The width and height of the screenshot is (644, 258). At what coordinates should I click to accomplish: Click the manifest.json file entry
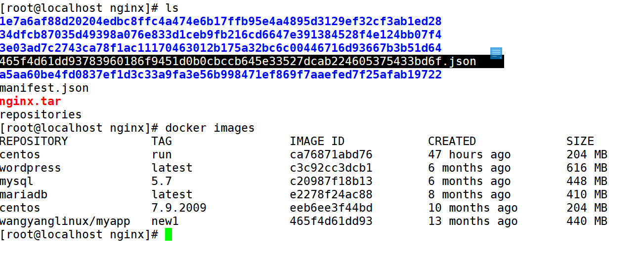(44, 88)
